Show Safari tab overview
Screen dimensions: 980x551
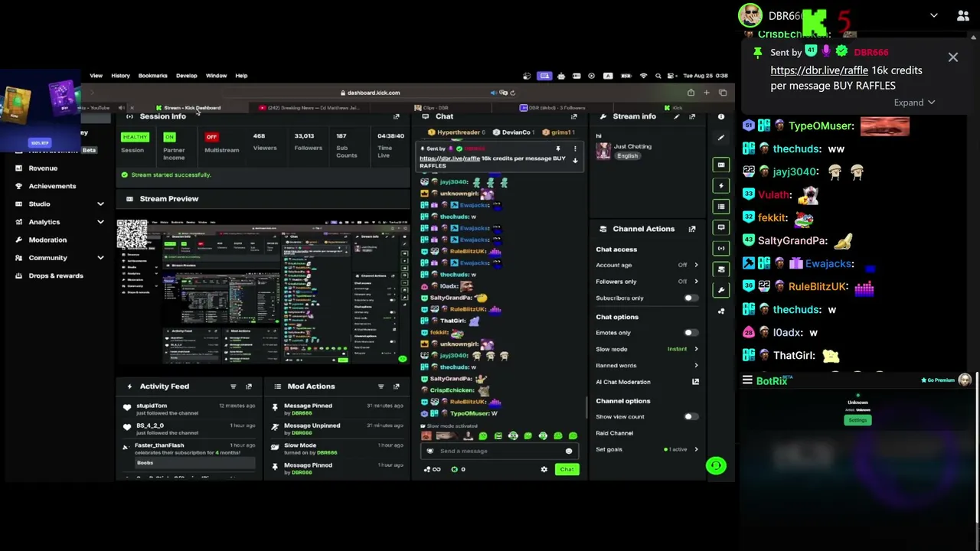tap(723, 93)
